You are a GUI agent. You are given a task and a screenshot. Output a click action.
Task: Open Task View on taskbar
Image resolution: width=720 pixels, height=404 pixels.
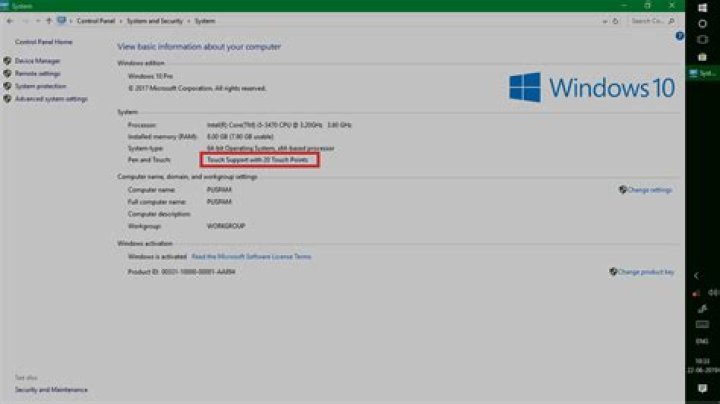click(703, 40)
